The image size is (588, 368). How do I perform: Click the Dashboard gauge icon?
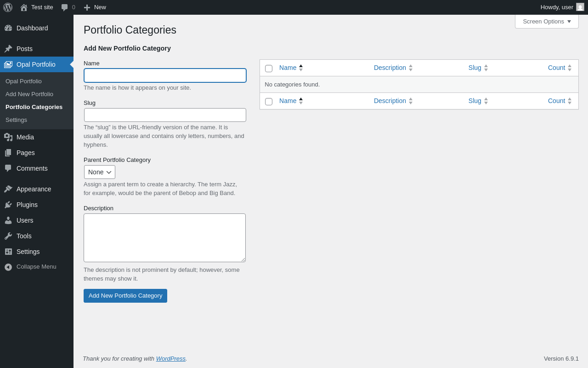[8, 28]
